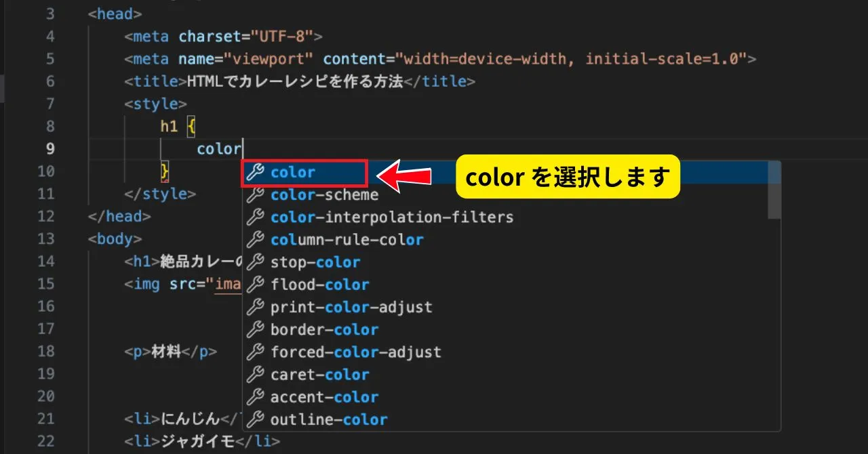Select the color autocomplete suggestion

click(x=293, y=173)
